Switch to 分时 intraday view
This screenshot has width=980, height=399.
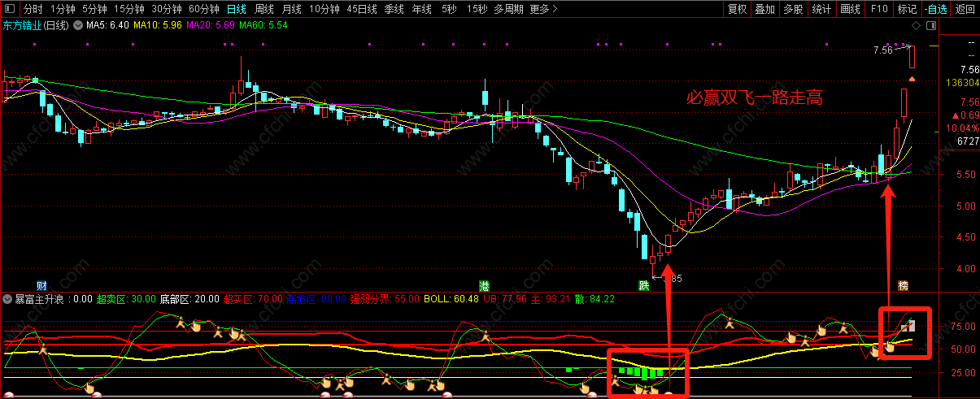tap(33, 10)
